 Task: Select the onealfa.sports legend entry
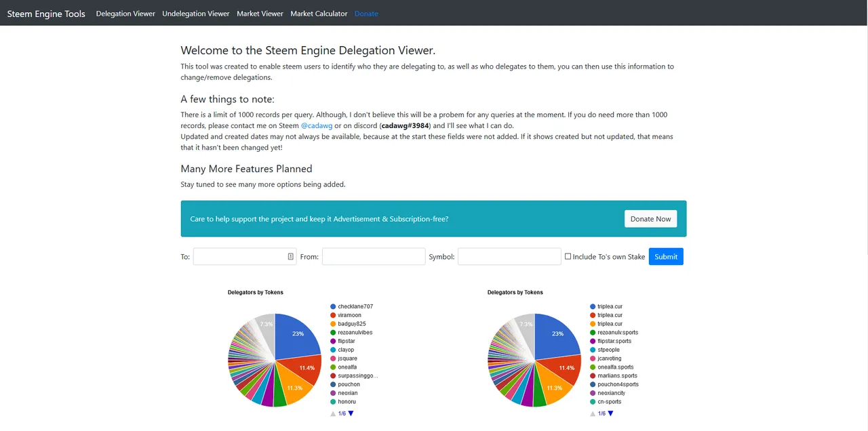pyautogui.click(x=612, y=367)
